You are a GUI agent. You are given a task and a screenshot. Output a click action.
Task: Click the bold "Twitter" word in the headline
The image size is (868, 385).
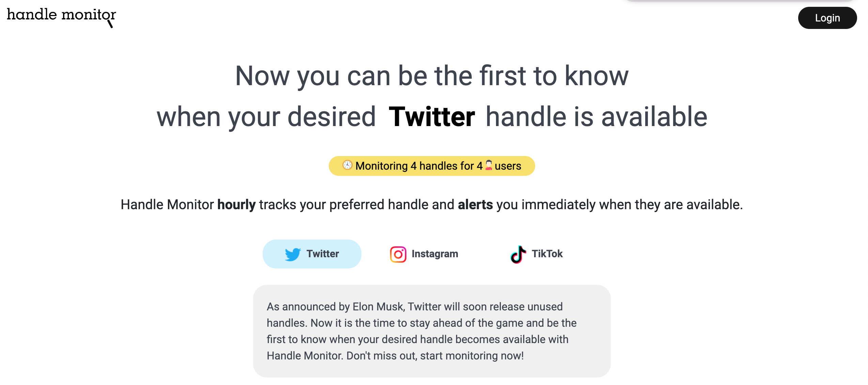coord(432,117)
